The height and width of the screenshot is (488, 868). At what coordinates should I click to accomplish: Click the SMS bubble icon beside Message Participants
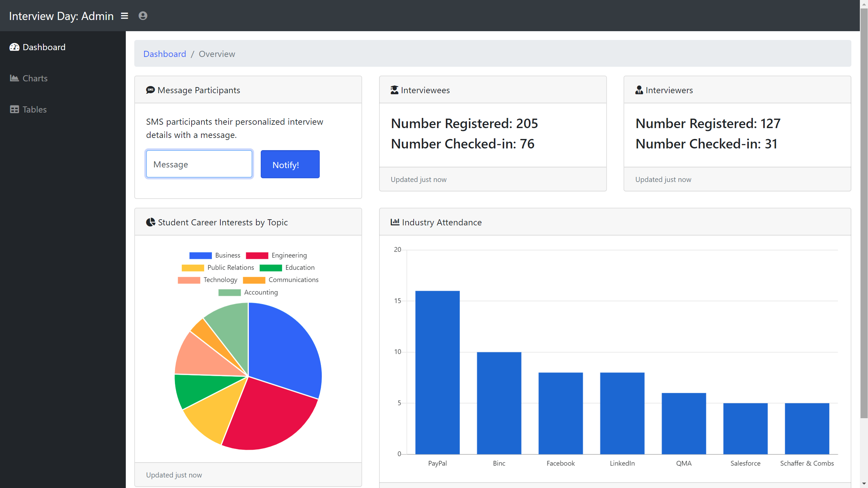(x=150, y=90)
